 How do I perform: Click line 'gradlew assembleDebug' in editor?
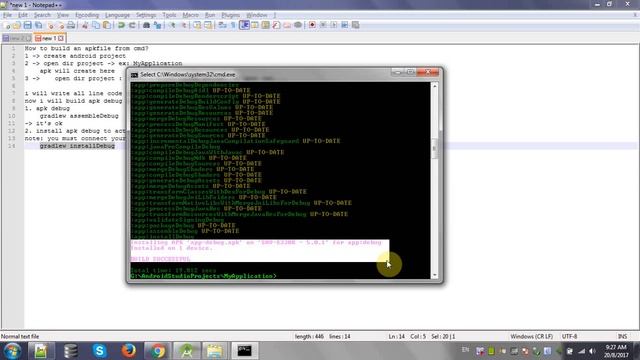click(79, 116)
